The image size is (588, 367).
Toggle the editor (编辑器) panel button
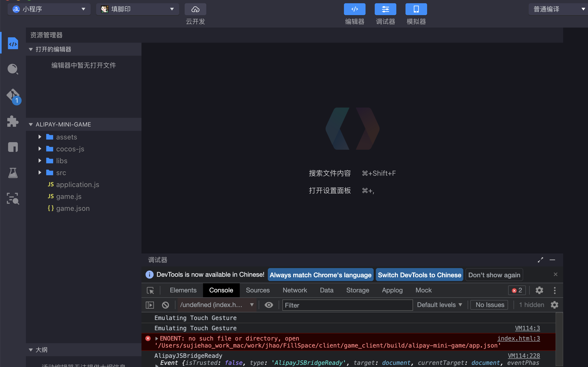click(x=354, y=9)
